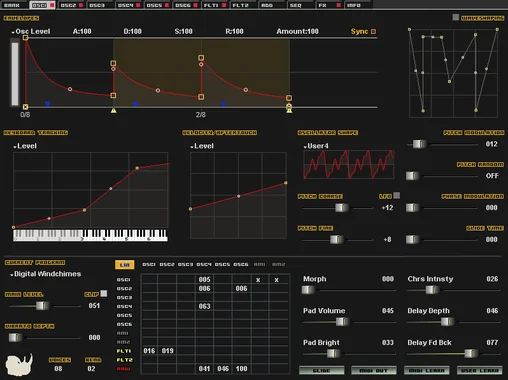The width and height of the screenshot is (508, 380).
Task: Click the envelope A:100 value
Action: [82, 31]
